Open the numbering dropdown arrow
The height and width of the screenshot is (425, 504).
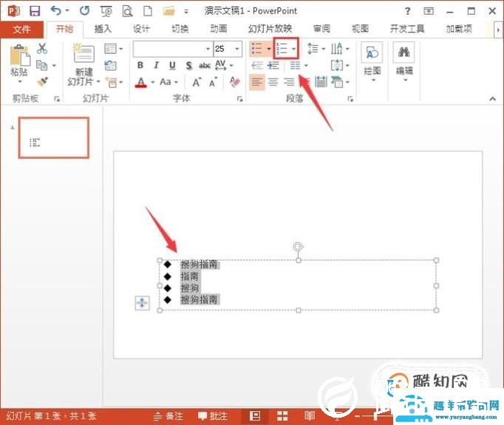pyautogui.click(x=294, y=49)
